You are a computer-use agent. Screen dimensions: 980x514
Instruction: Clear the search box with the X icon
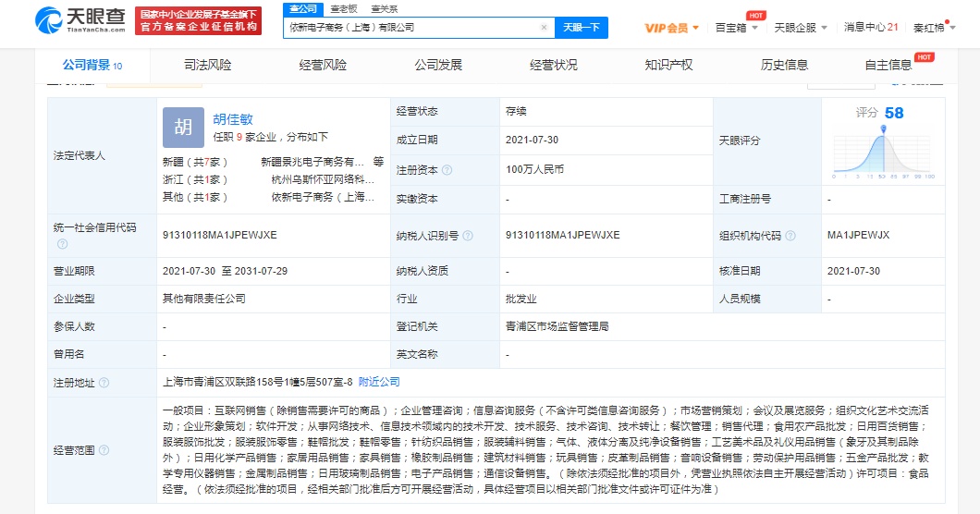tap(544, 28)
